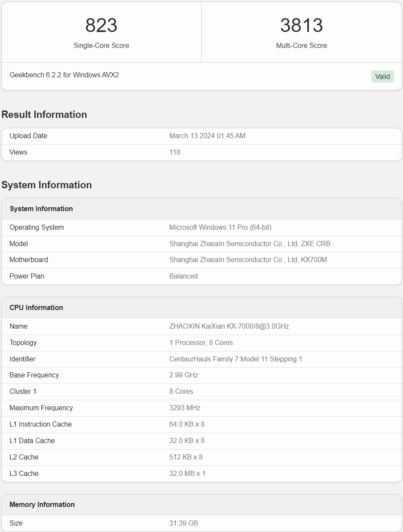The height and width of the screenshot is (532, 403).
Task: Click the green Valid badge
Action: pos(382,76)
